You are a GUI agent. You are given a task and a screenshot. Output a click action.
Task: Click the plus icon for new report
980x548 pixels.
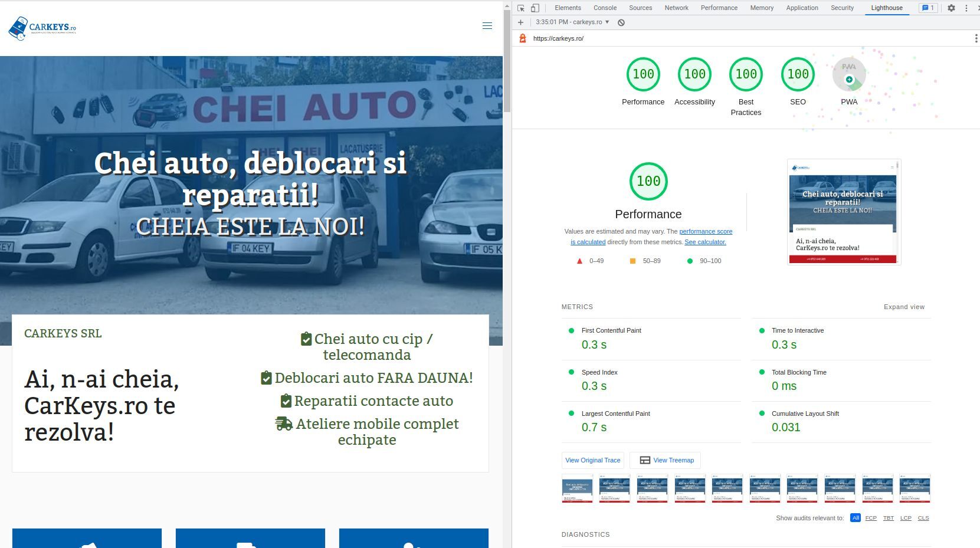point(520,22)
